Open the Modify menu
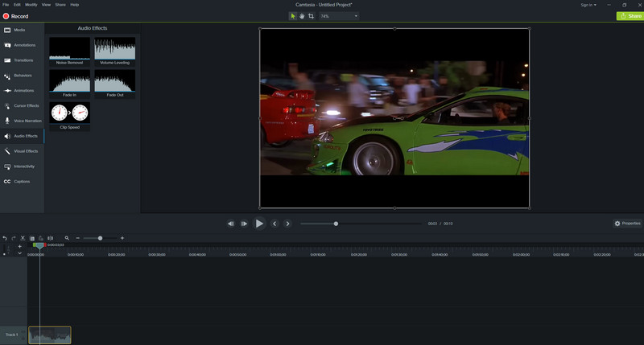 [31, 5]
